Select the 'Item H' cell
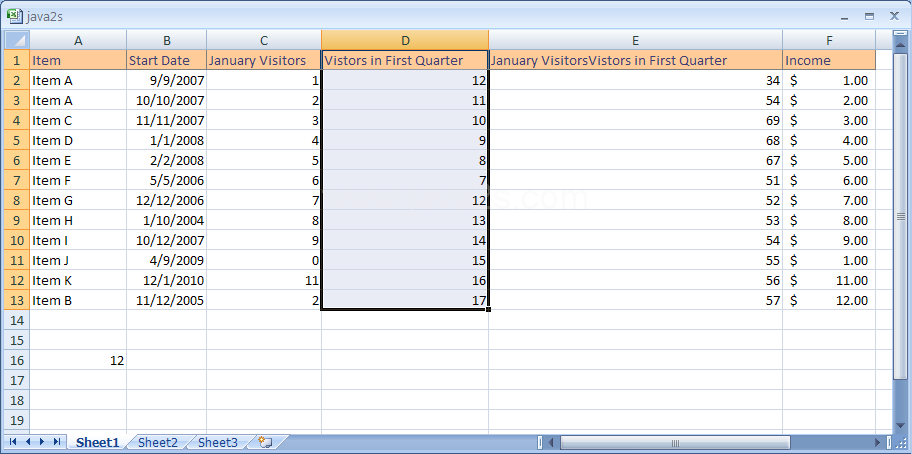Screen dimensions: 912x454 (x=78, y=220)
